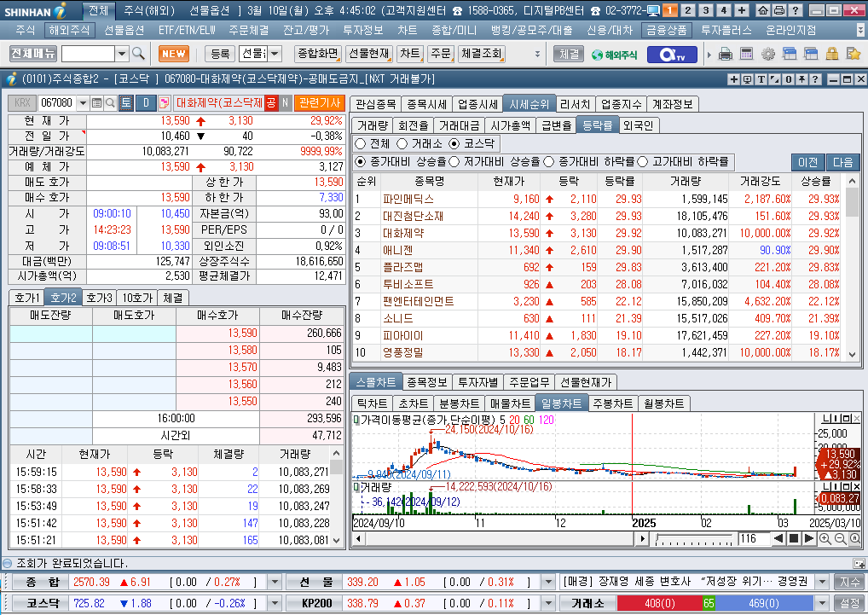
Task: Click the 종합화면 toolbar button
Action: click(x=318, y=54)
